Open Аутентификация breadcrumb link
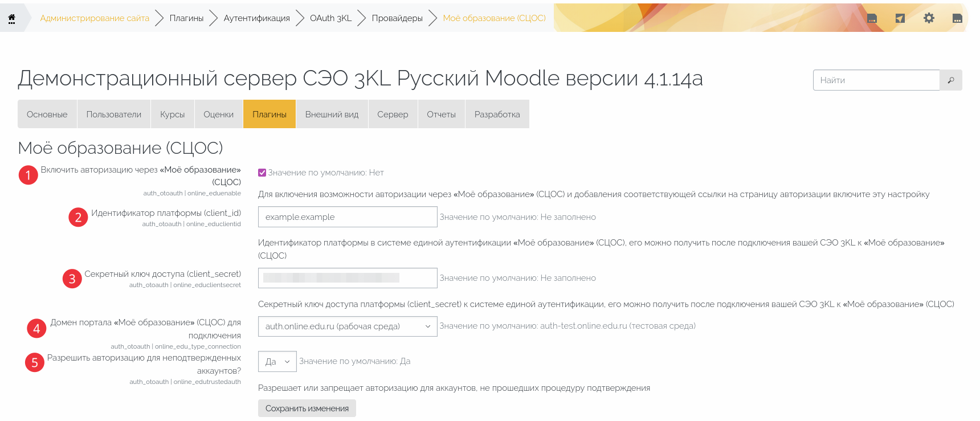The width and height of the screenshot is (980, 421). (x=257, y=18)
